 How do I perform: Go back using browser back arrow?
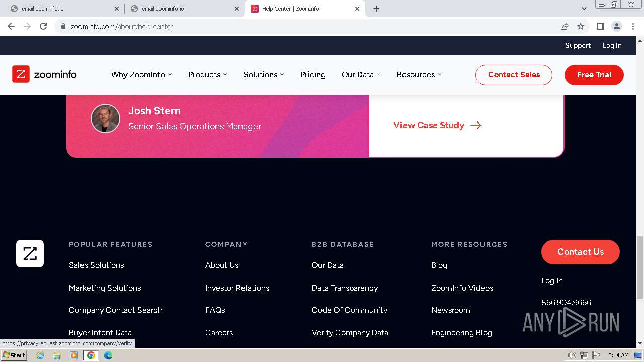pos(11,26)
